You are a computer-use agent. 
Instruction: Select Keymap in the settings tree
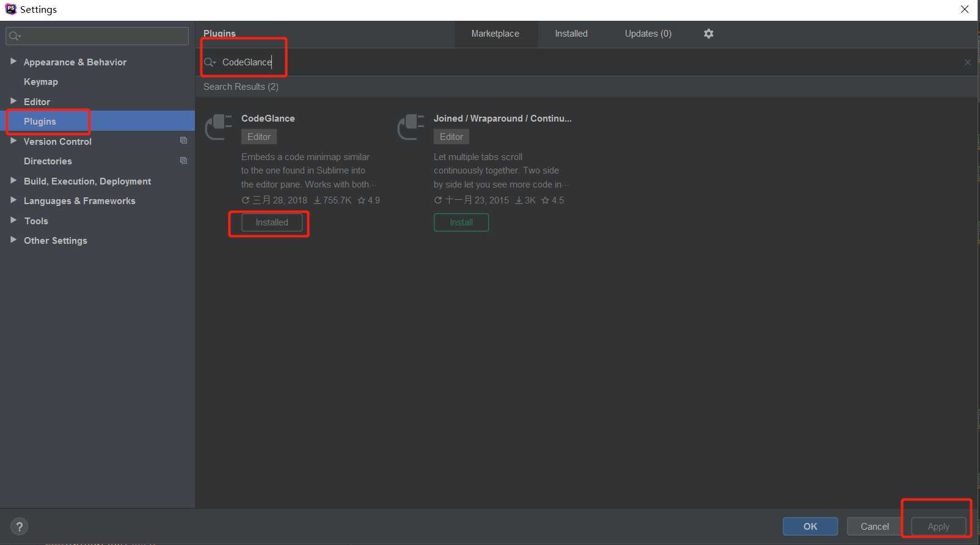click(41, 82)
